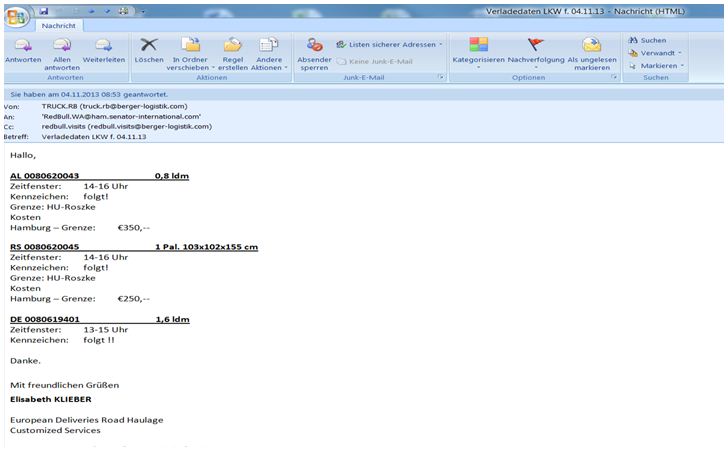Click the Suchen binoculars button
Image resolution: width=728 pixels, height=460 pixels.
coord(647,40)
